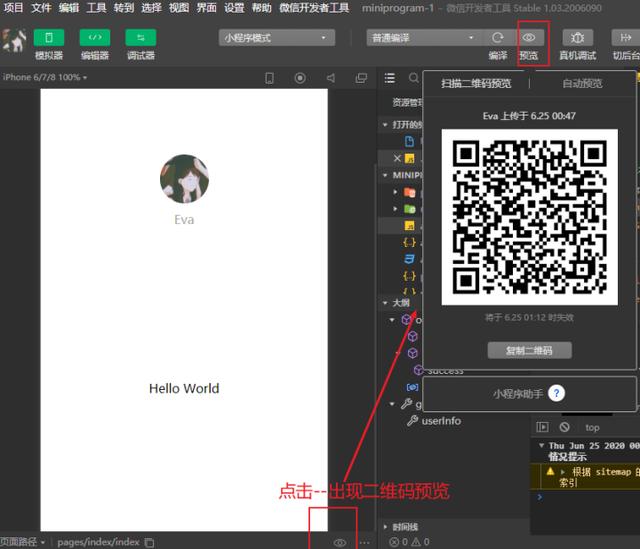Click the status bar eye preview icon

click(x=340, y=542)
